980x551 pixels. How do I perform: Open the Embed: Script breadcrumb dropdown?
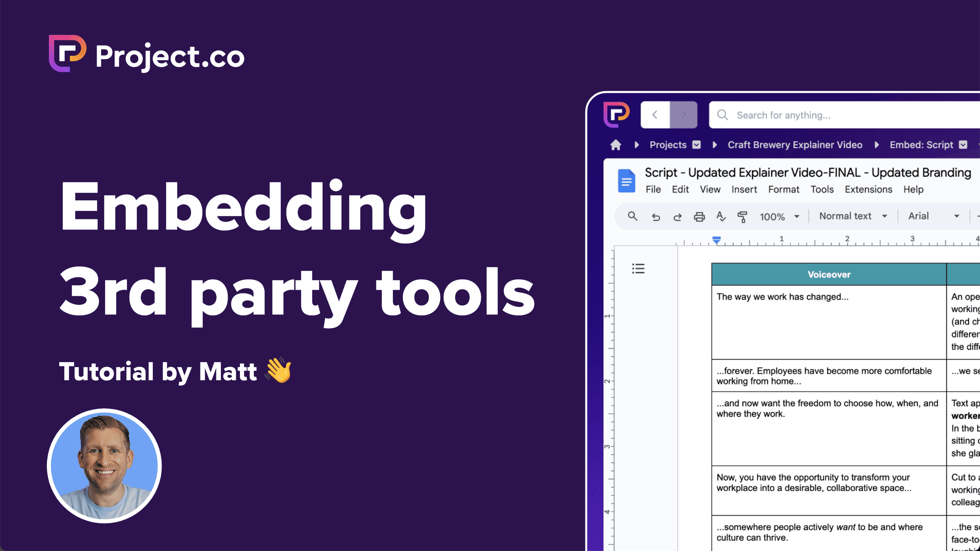tap(963, 145)
